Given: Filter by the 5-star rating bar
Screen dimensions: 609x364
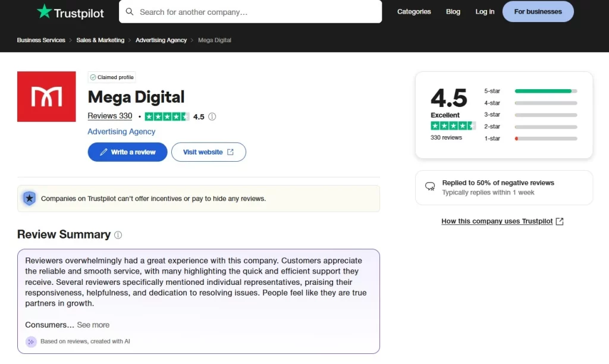Looking at the screenshot, I should [x=546, y=91].
